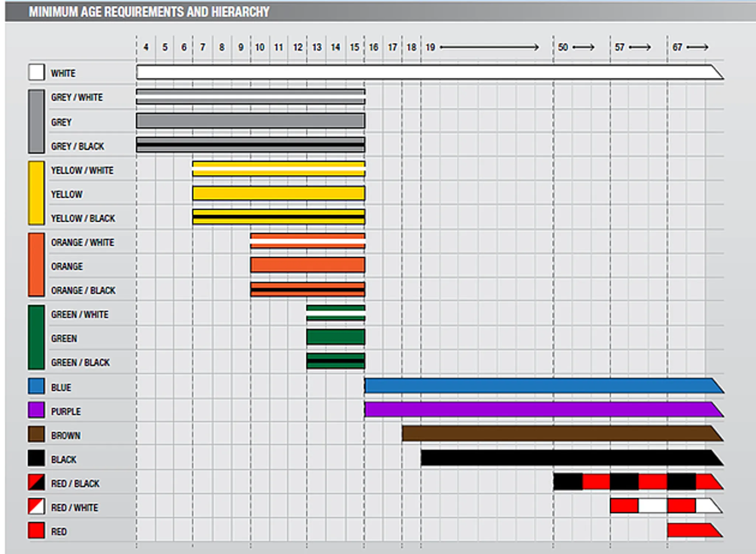Click the age 16 column header
Image resolution: width=756 pixels, height=554 pixels.
coord(374,47)
